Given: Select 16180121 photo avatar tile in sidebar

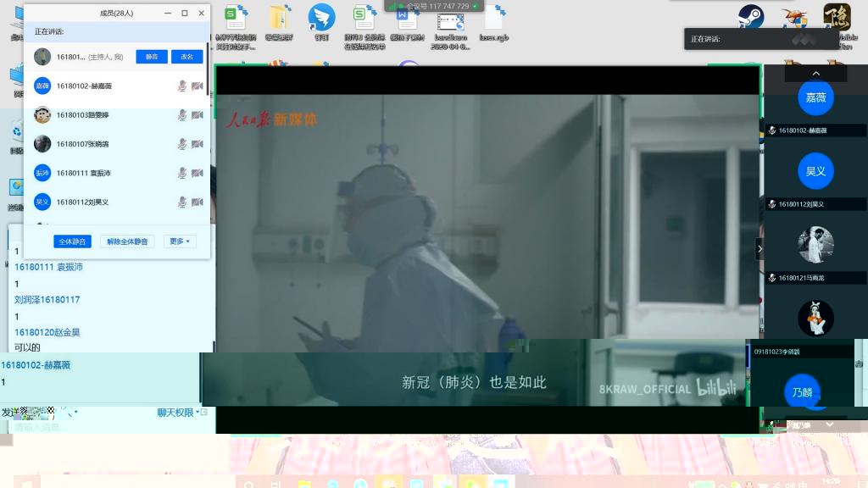Looking at the screenshot, I should click(816, 245).
